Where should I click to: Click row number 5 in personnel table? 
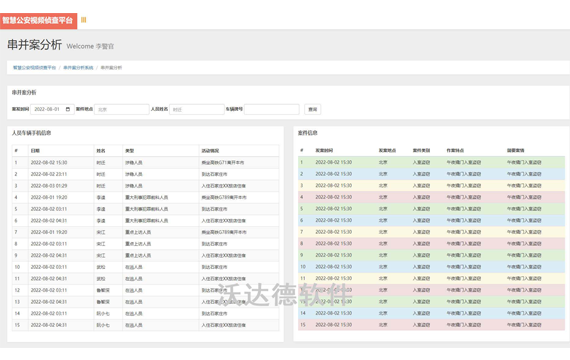pos(16,209)
